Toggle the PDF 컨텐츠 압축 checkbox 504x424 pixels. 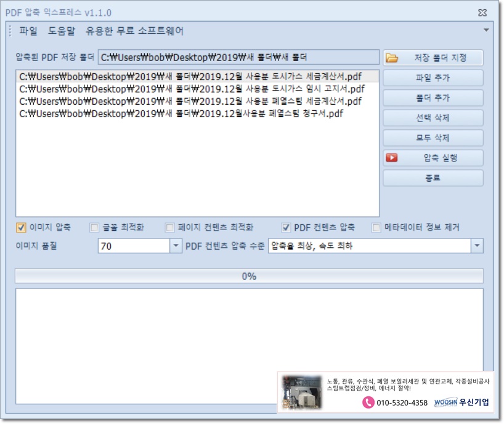pyautogui.click(x=286, y=227)
